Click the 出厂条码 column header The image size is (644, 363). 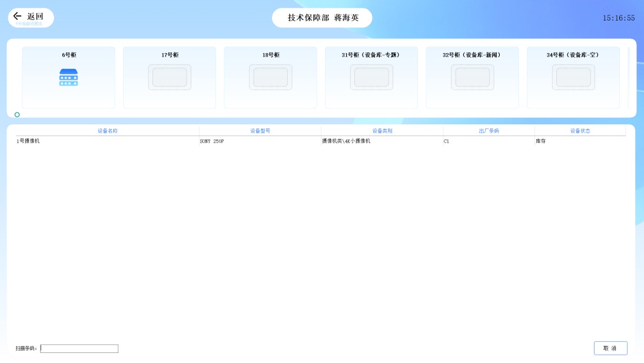489,131
